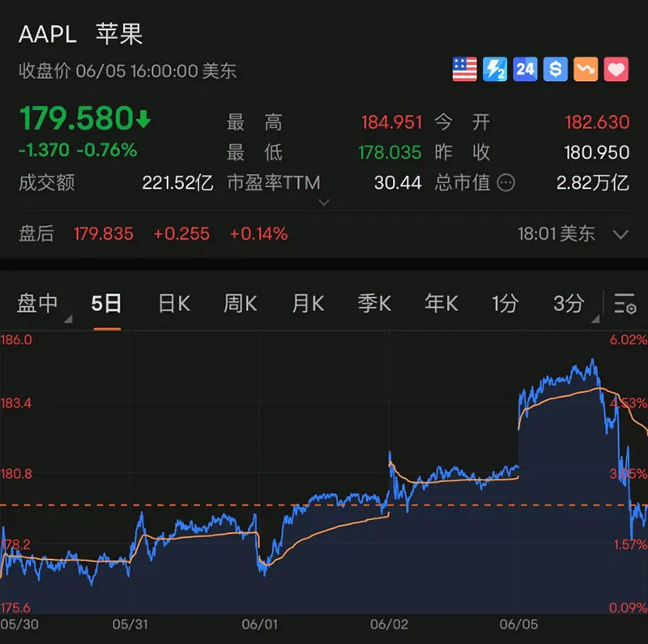Image resolution: width=648 pixels, height=644 pixels.
Task: Tap the 180.8 price axis label
Action: click(x=16, y=473)
